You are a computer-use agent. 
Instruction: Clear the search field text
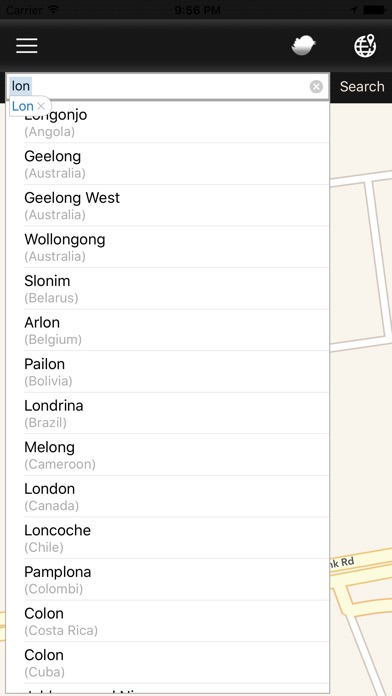pyautogui.click(x=316, y=87)
